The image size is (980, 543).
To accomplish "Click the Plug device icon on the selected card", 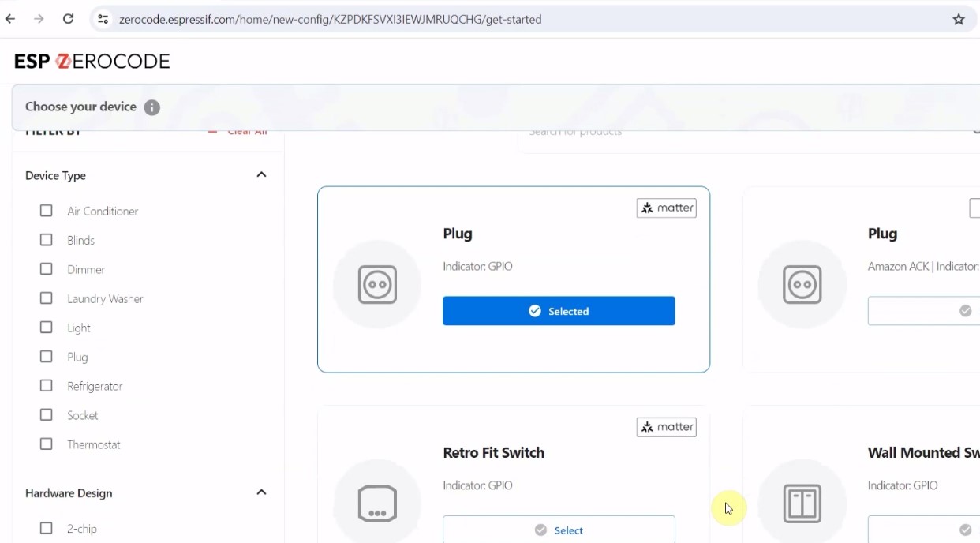I will coord(376,285).
